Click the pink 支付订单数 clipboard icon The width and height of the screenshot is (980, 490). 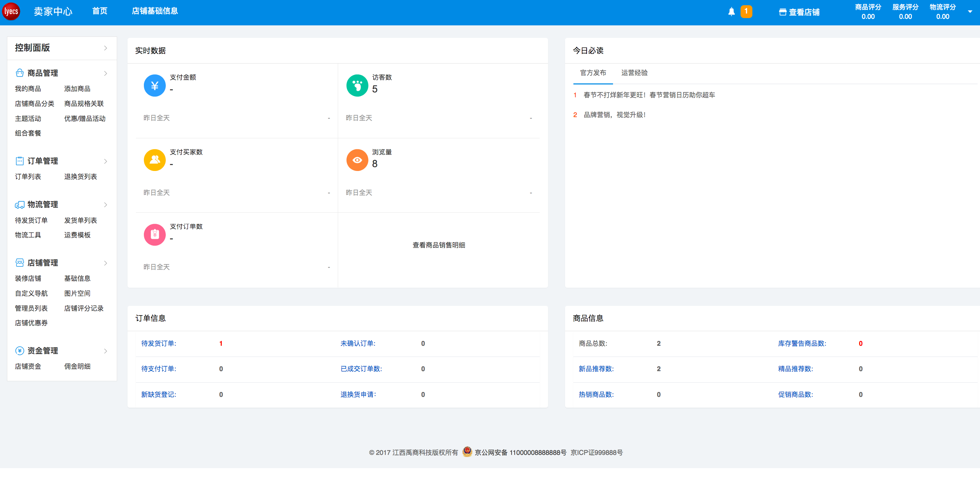pyautogui.click(x=154, y=235)
